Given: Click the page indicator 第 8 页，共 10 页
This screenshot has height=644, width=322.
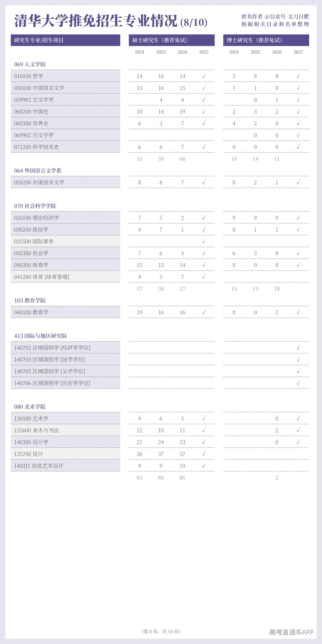Looking at the screenshot, I should tap(161, 631).
